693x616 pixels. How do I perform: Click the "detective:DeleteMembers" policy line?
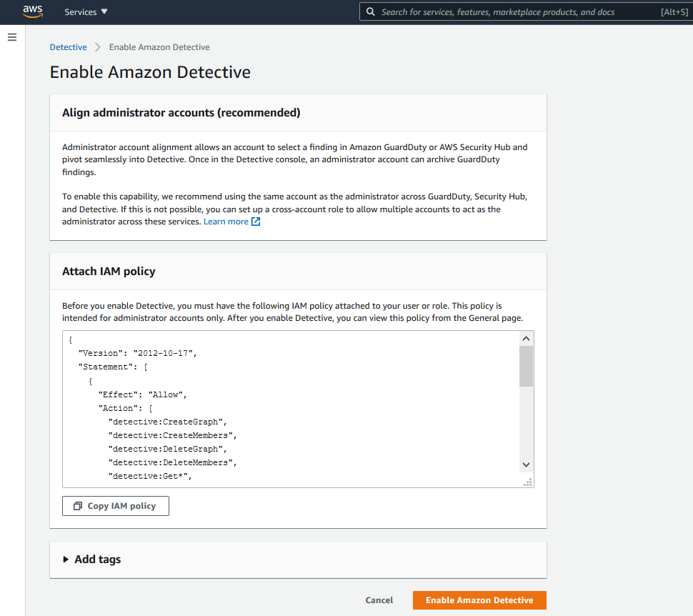(x=172, y=462)
